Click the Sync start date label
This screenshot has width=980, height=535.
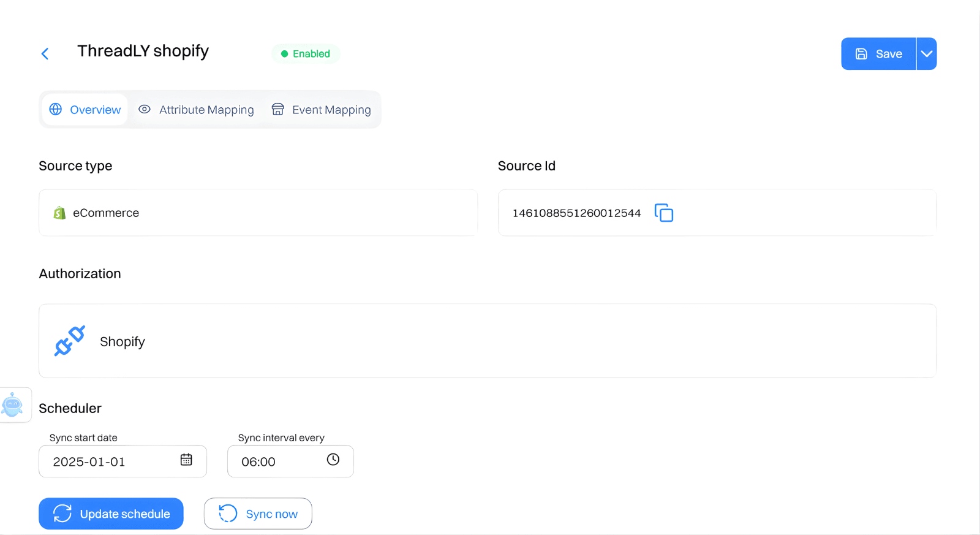click(x=83, y=438)
